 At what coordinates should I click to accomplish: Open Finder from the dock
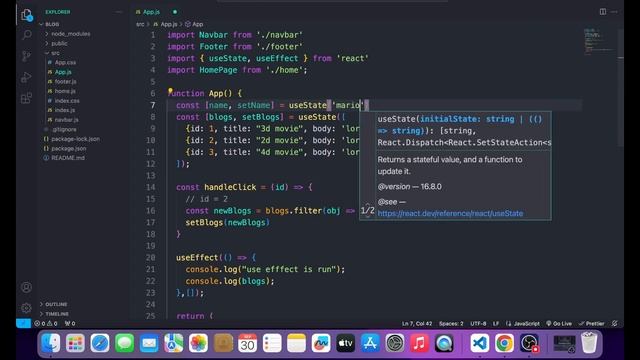click(51, 343)
